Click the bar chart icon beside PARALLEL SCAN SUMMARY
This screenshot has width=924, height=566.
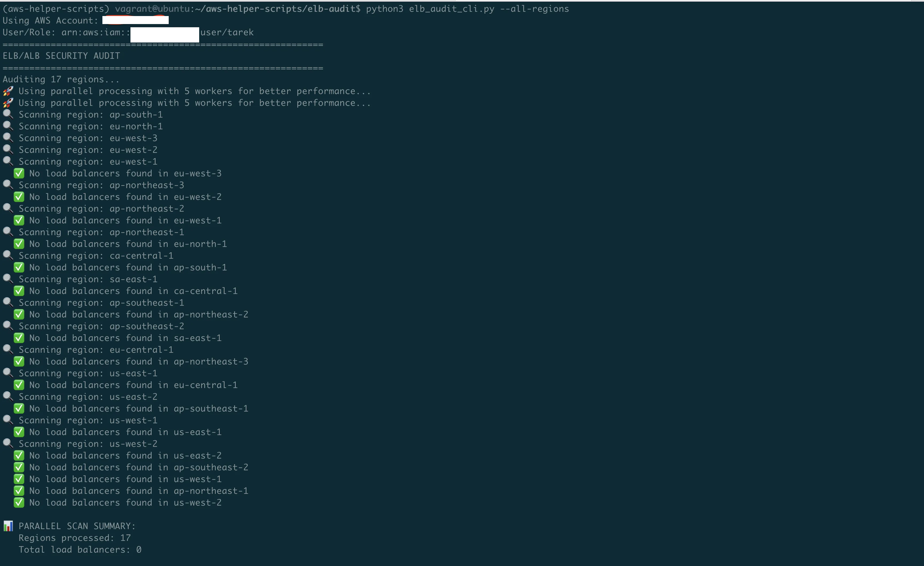[x=9, y=526]
